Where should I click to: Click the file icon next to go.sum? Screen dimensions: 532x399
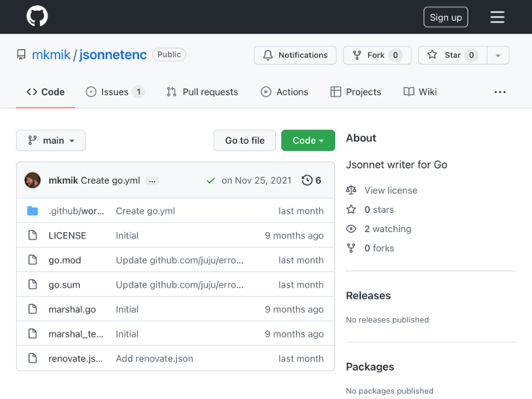pyautogui.click(x=32, y=284)
